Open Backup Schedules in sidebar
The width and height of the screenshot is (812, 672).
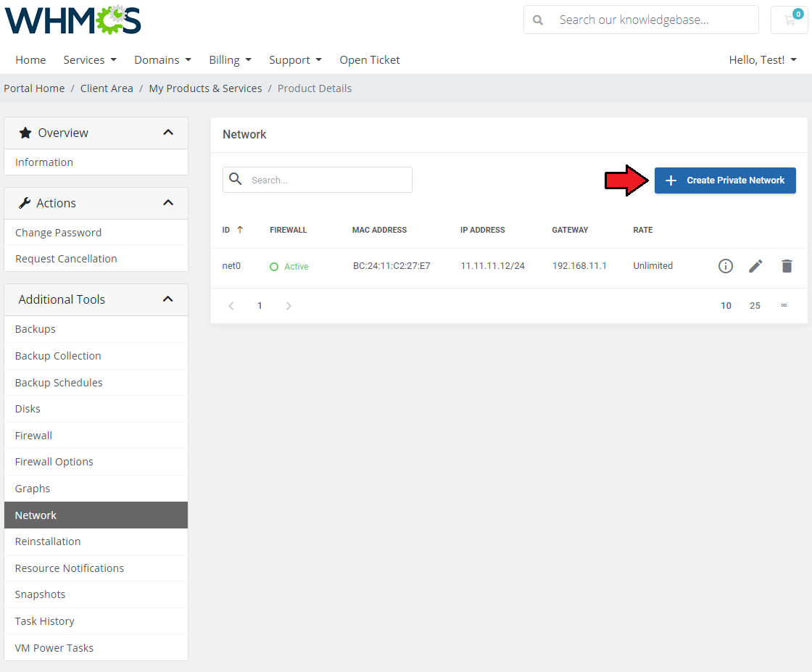96,383
